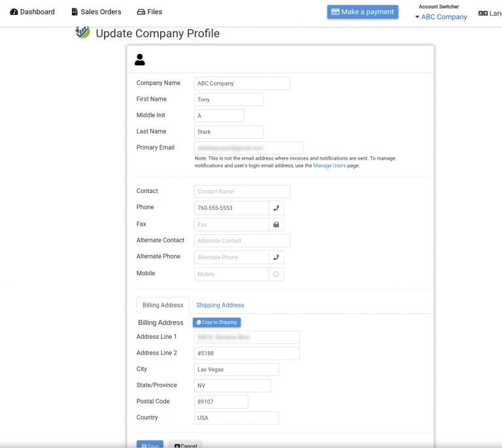Click the Update Company Profile heading

pyautogui.click(x=158, y=33)
